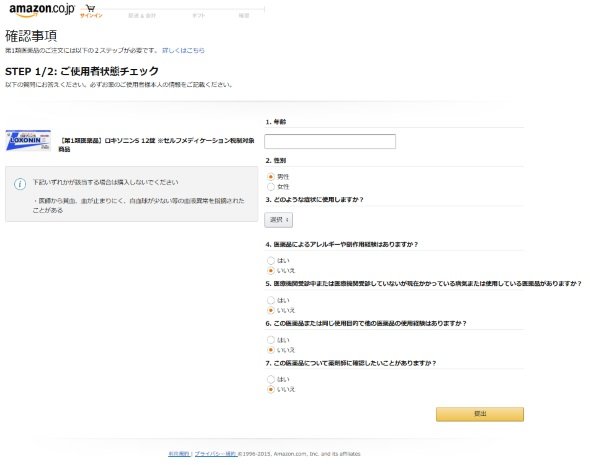The image size is (590, 465).
Task: Choose はい for question 6 prior use
Action: [271, 340]
